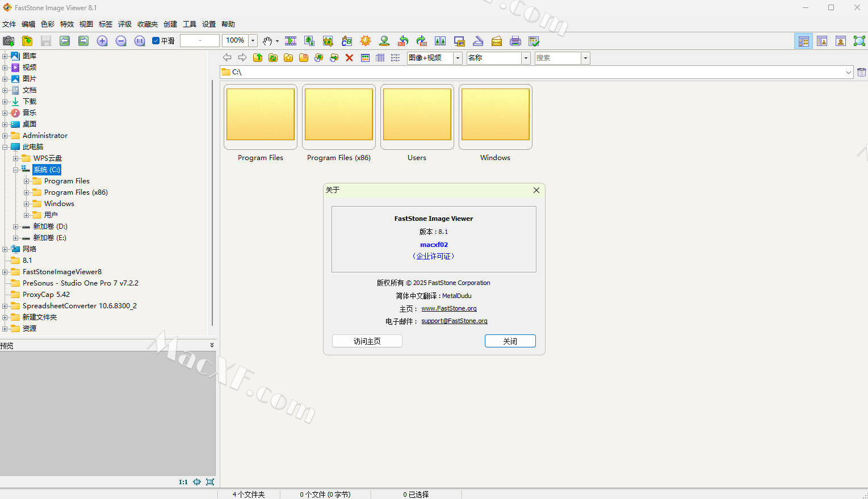
Task: Select the Users folder thumbnail
Action: coord(417,117)
